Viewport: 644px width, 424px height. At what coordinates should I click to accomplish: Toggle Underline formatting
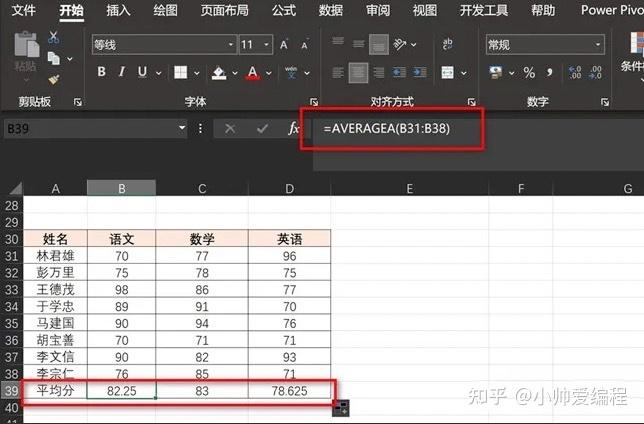142,72
